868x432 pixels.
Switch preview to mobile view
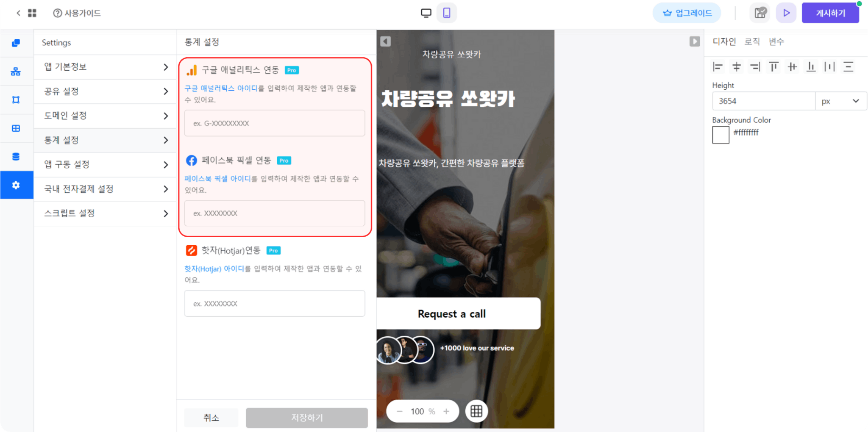click(446, 13)
